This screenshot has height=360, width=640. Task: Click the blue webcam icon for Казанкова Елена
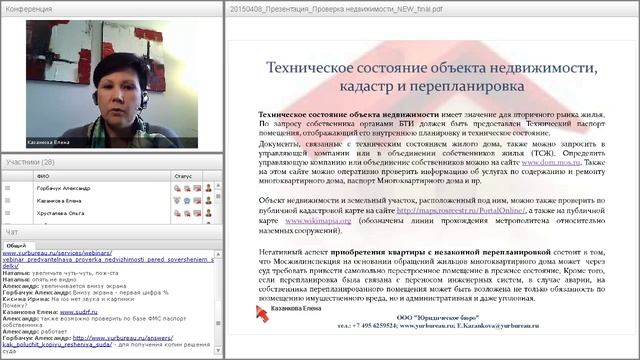187,200
